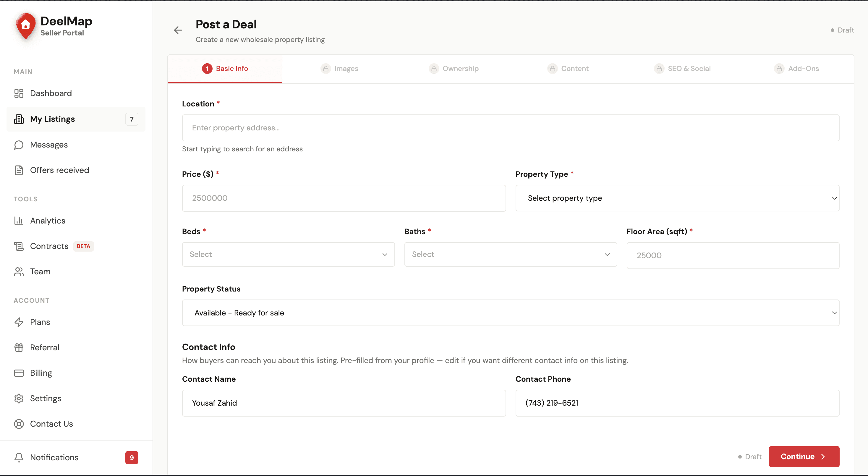Viewport: 868px width, 476px height.
Task: Click the Analytics bar chart icon
Action: tap(19, 221)
